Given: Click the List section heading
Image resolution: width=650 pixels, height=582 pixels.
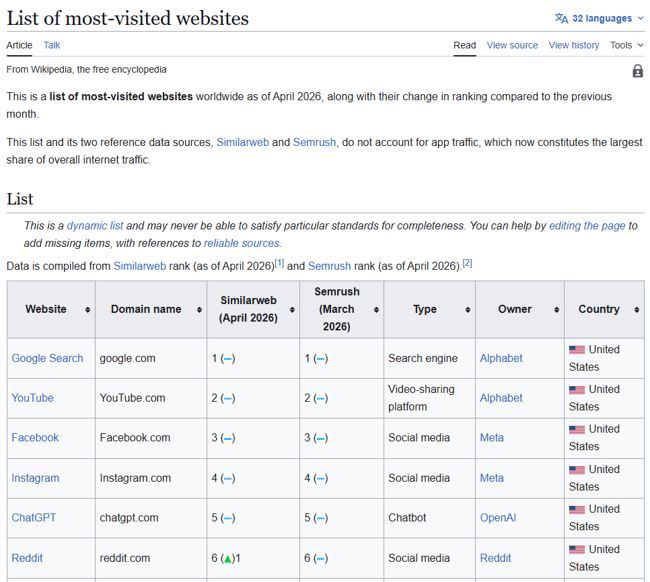Looking at the screenshot, I should point(19,199).
